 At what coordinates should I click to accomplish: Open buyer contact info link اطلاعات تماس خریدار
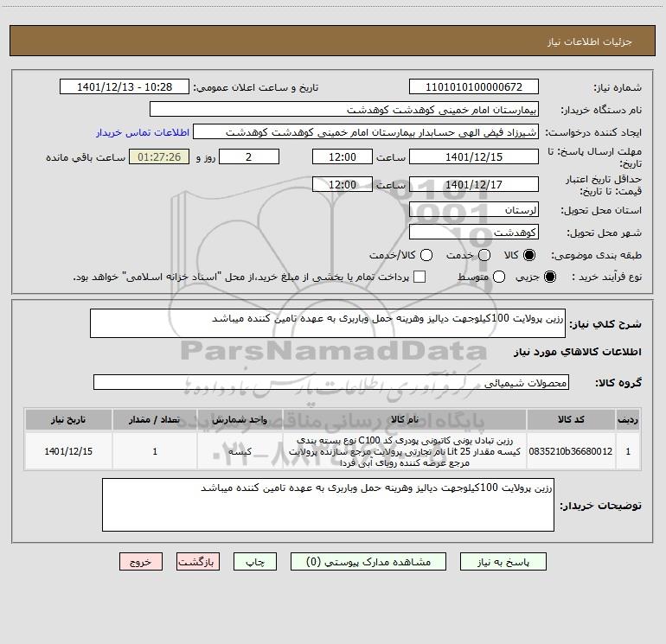pos(143,132)
